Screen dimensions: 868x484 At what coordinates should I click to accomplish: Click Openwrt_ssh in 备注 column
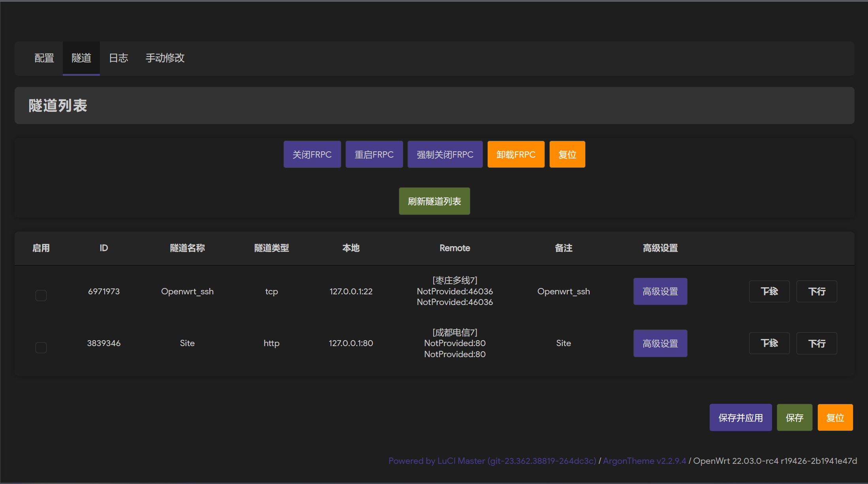coord(564,292)
